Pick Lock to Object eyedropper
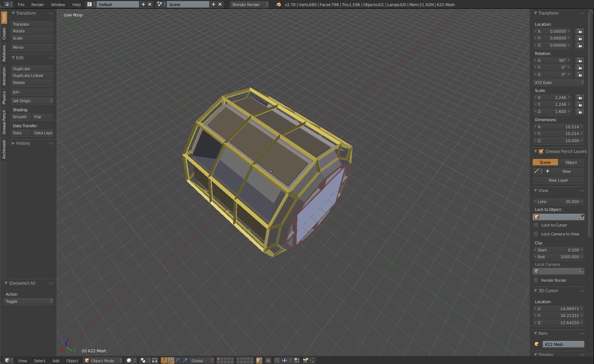Image resolution: width=594 pixels, height=364 pixels. [x=581, y=217]
